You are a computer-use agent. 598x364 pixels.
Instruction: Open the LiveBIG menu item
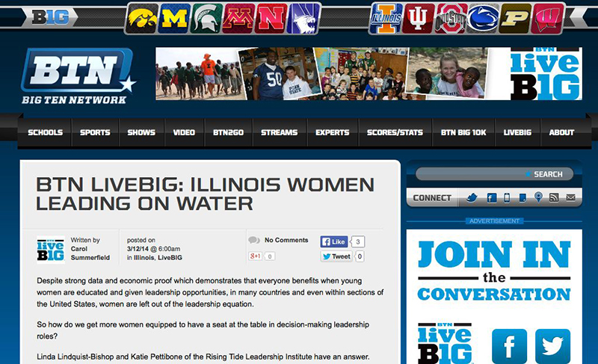pyautogui.click(x=517, y=132)
